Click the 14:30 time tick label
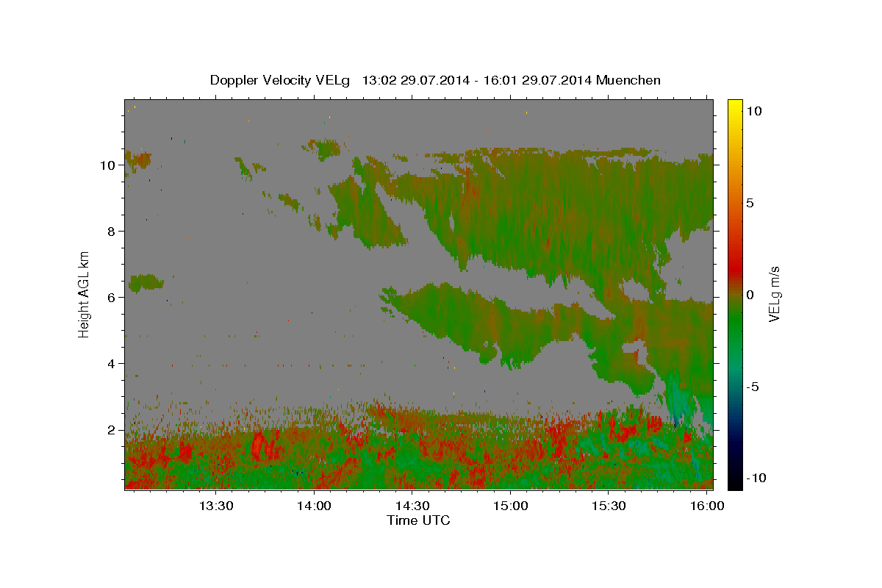 (x=412, y=506)
